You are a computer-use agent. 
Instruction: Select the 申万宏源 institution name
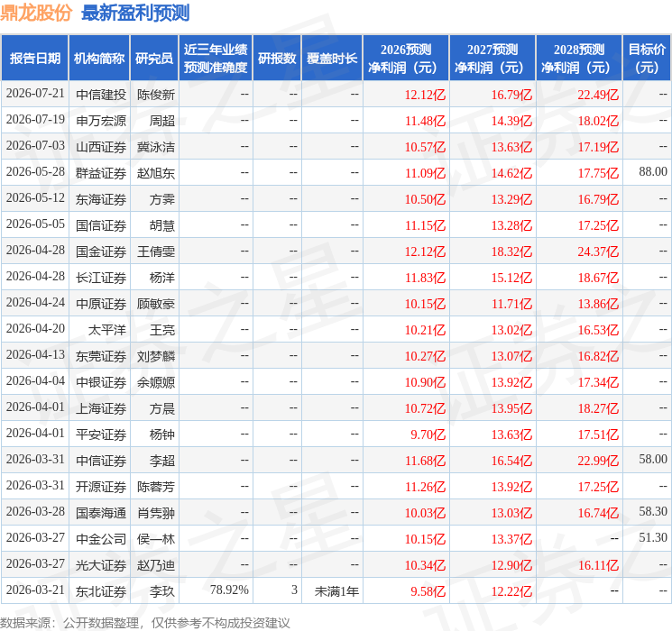click(x=101, y=121)
